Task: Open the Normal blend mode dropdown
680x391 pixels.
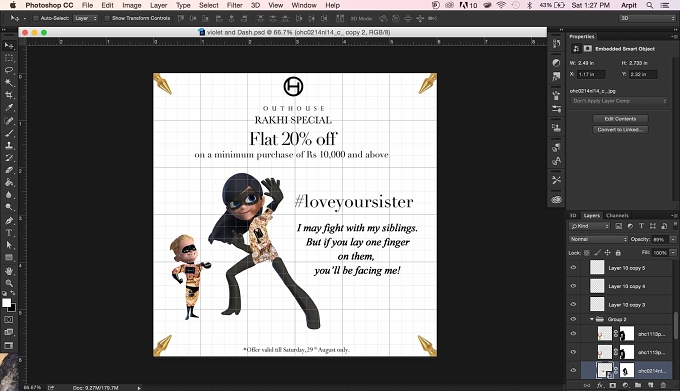Action: coord(598,239)
